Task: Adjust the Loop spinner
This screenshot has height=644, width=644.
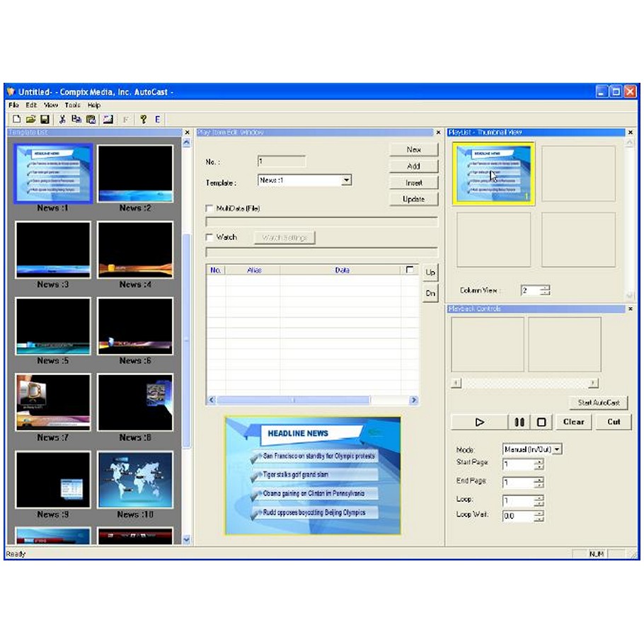Action: coord(539,500)
